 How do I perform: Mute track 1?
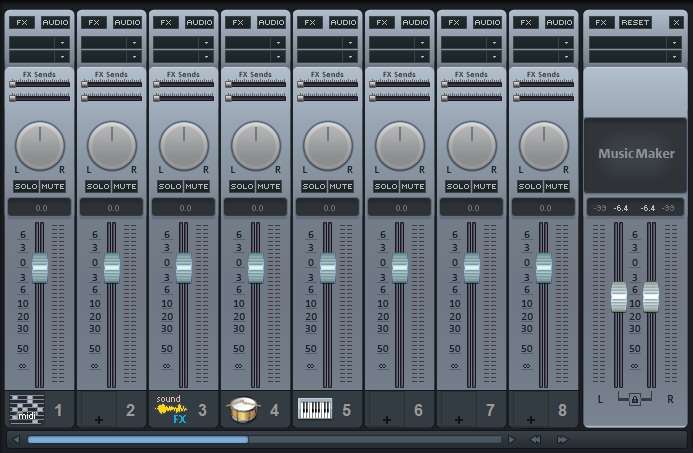point(53,187)
